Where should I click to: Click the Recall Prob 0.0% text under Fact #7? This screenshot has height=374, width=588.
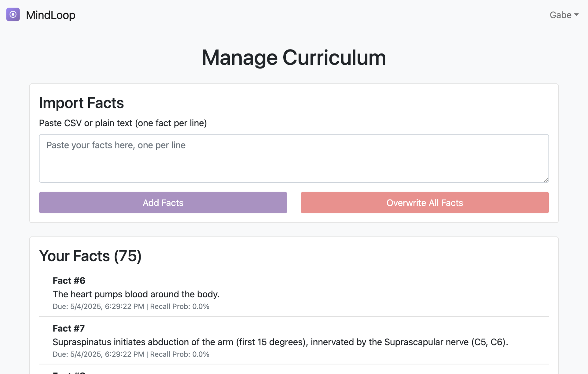click(x=180, y=354)
